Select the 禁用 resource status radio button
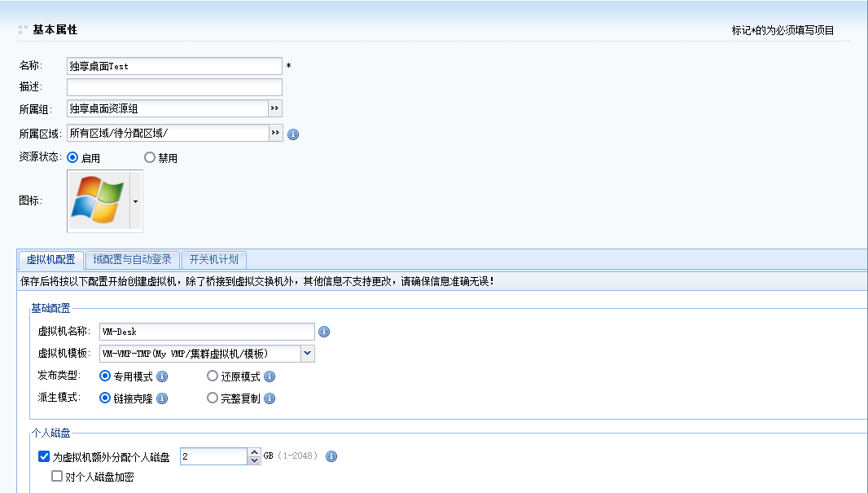868x493 pixels. coord(150,157)
